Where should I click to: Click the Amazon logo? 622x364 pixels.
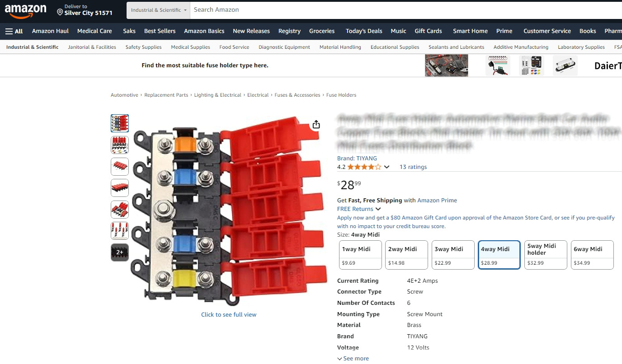[x=26, y=11]
